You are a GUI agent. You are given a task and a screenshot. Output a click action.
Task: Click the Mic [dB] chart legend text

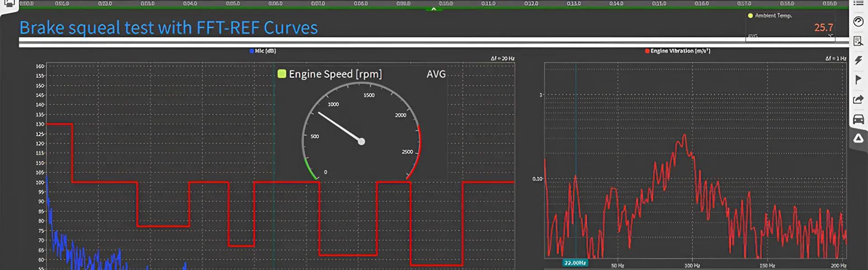[265, 51]
